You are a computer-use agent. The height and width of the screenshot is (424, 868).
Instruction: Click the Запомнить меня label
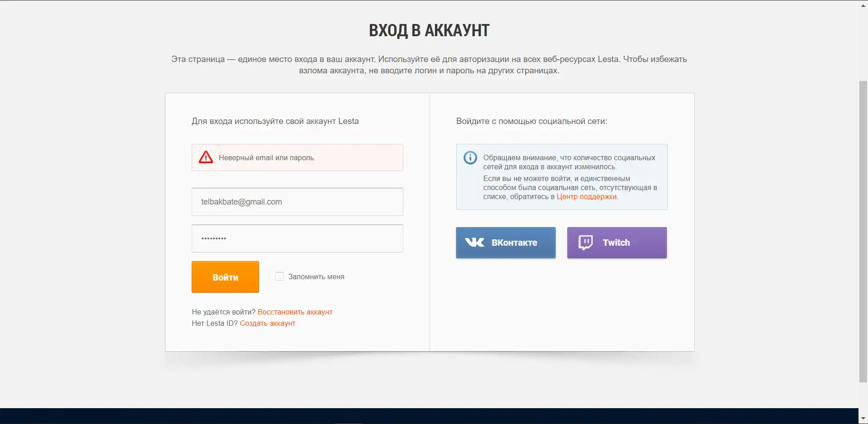pos(316,276)
